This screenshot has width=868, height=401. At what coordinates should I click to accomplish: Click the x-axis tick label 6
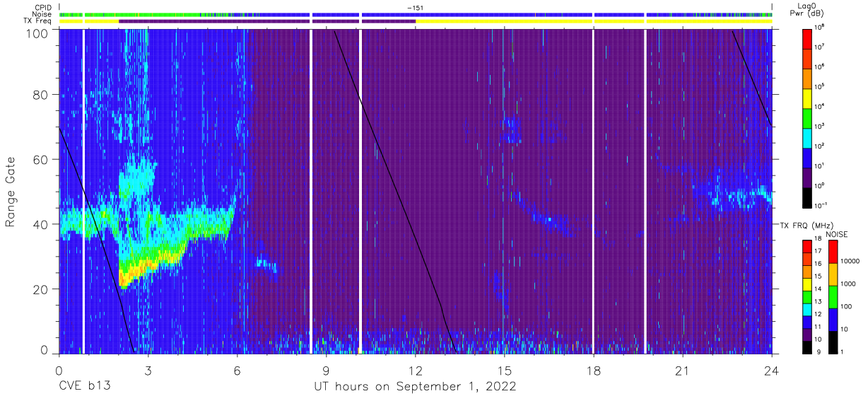237,370
